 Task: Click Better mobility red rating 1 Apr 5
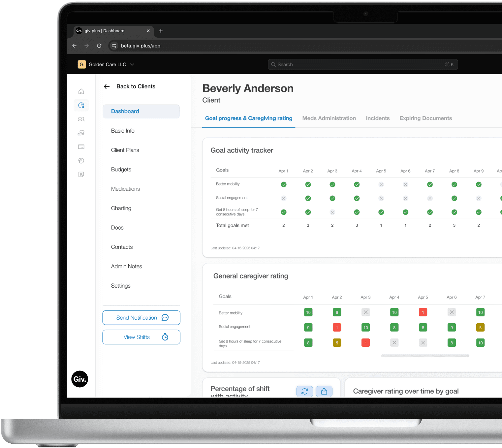423,312
